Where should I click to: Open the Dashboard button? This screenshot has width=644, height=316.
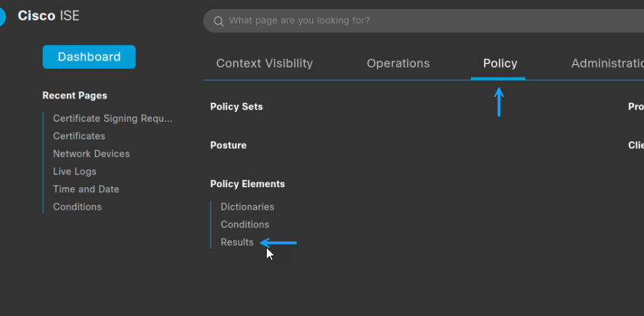point(89,57)
